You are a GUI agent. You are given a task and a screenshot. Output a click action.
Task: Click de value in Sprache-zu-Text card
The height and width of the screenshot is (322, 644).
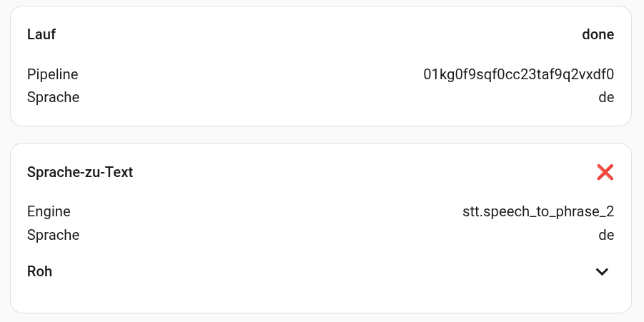606,234
